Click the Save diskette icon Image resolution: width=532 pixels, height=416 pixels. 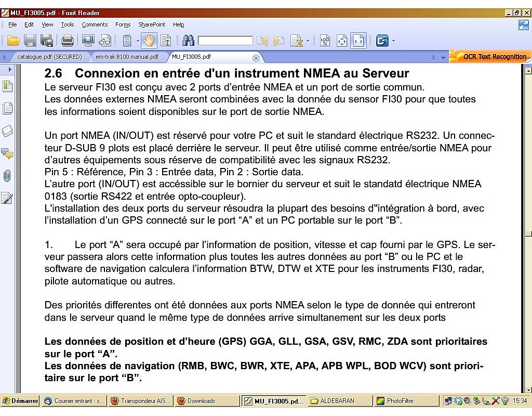click(30, 41)
